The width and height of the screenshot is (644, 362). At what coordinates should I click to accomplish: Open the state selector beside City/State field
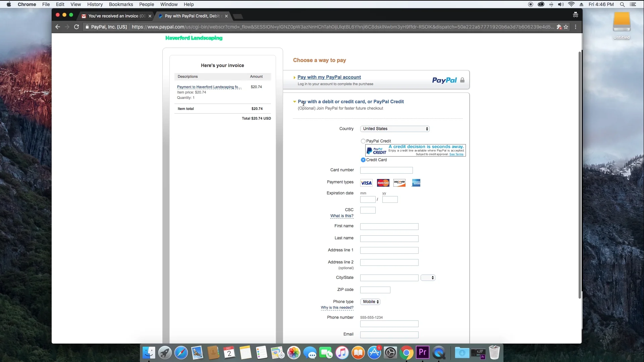point(428,278)
